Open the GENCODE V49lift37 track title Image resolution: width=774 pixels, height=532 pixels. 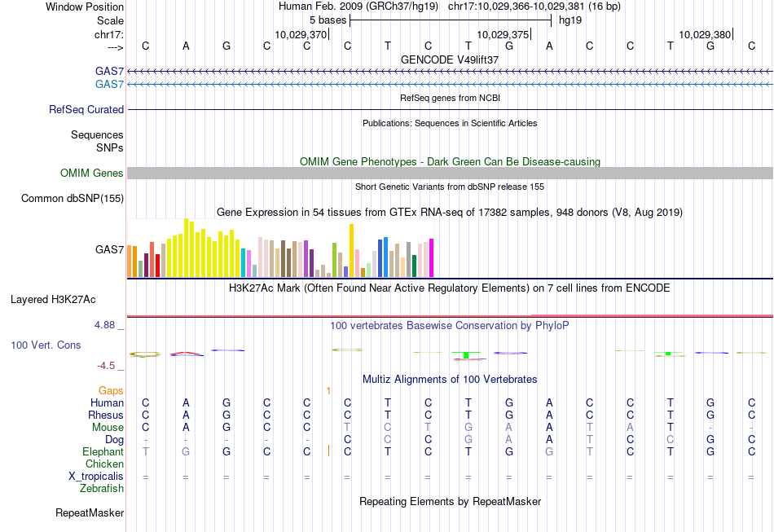450,59
